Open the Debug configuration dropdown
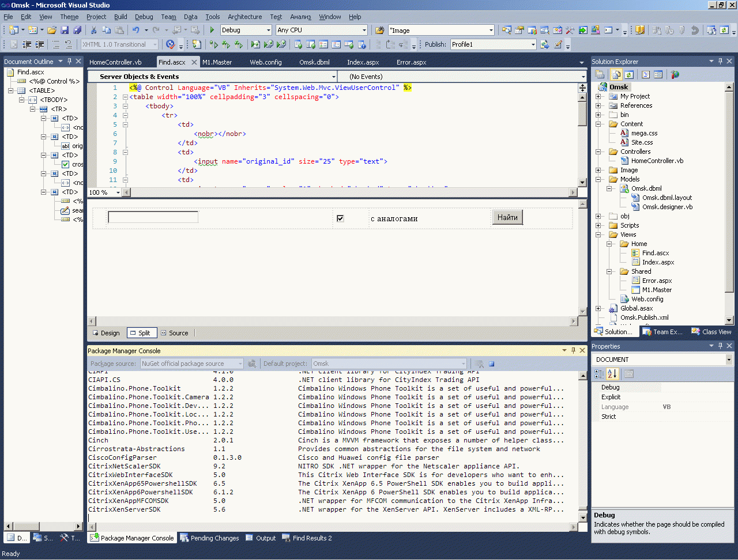Viewport: 738px width, 560px height. point(268,30)
